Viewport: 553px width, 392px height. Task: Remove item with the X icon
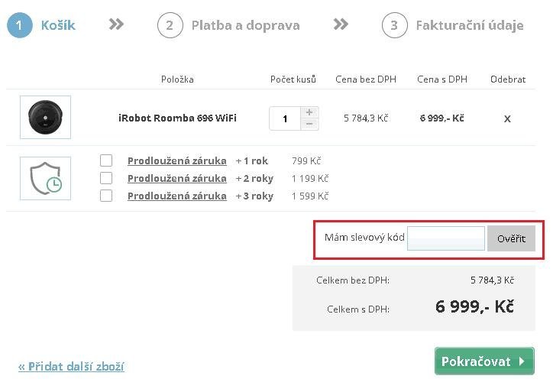point(507,119)
